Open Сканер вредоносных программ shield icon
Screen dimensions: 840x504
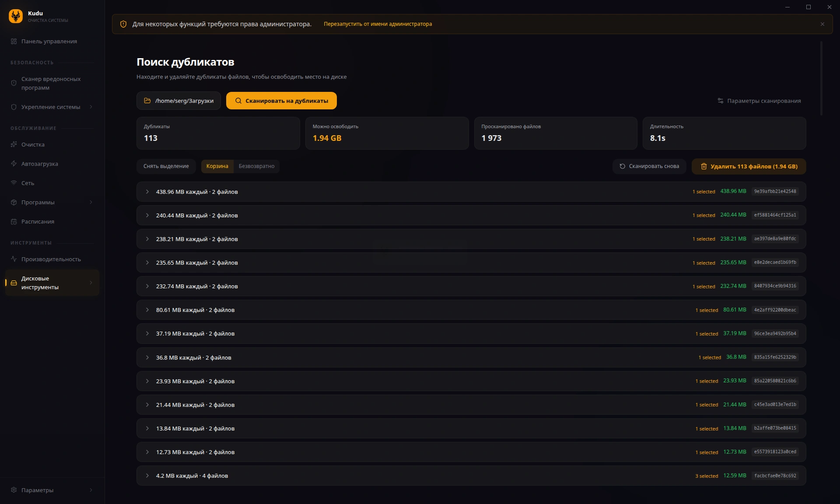[x=14, y=83]
